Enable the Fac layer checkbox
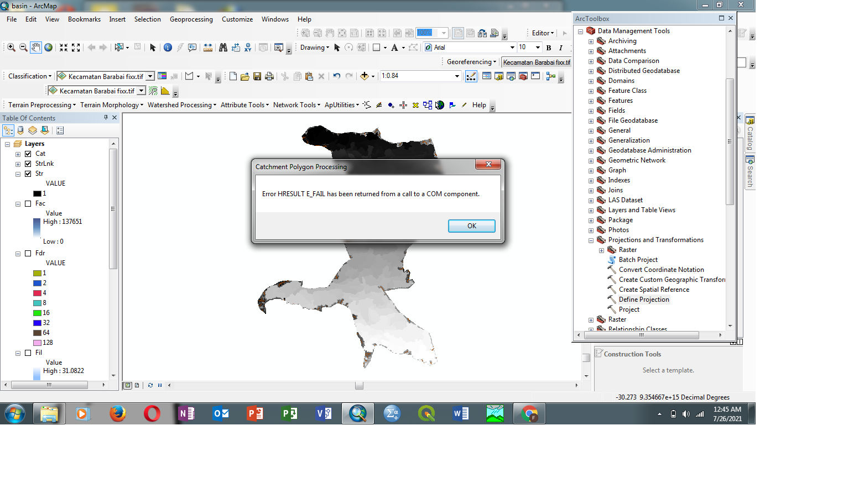Viewport: 864px width, 504px height. 28,203
